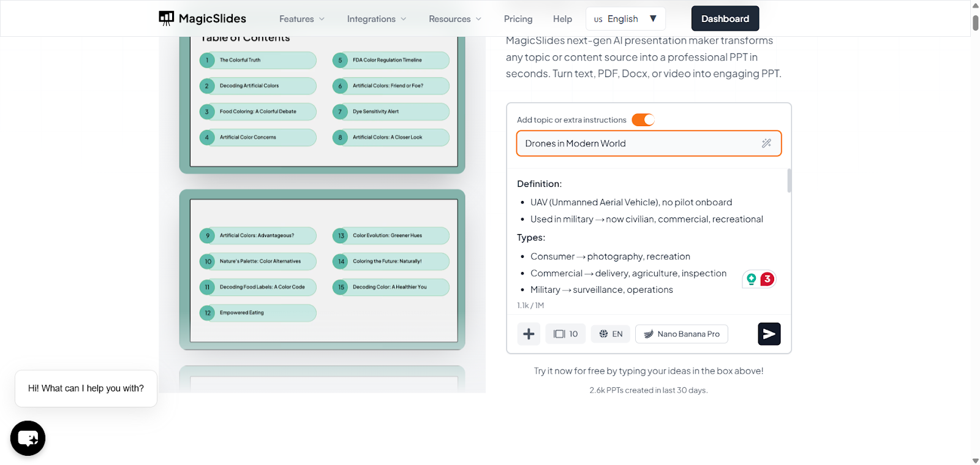Click 'Decoding Food Labels: A Color Code' item

click(x=258, y=287)
